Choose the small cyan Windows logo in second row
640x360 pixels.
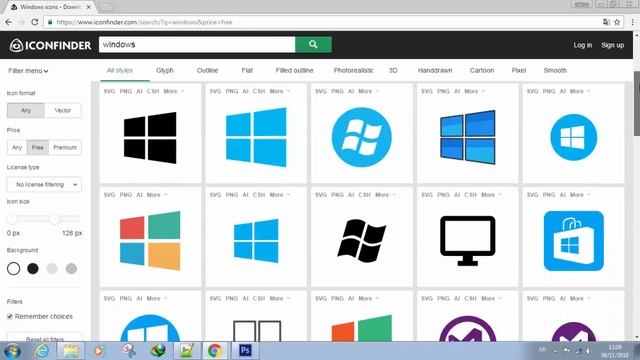[x=256, y=241]
